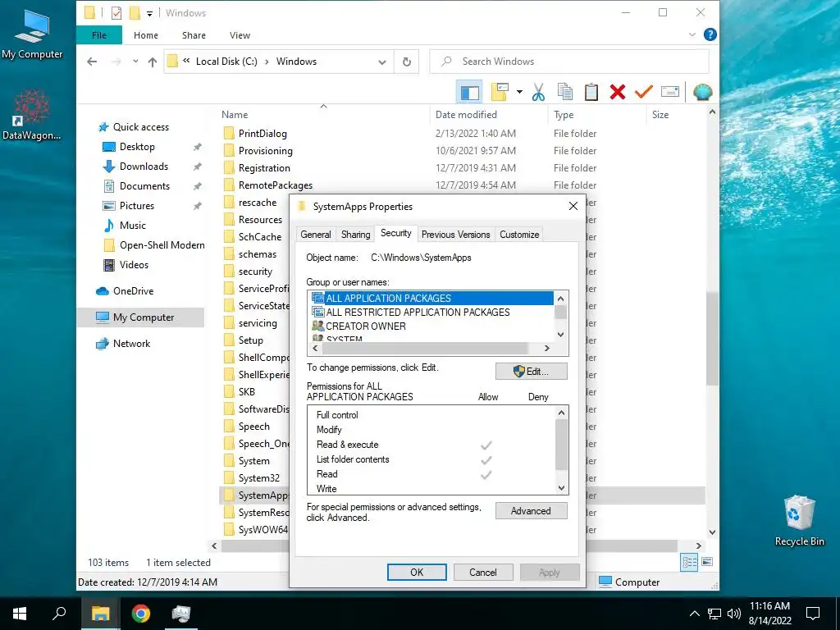
Task: Click the taskbar search magnifier
Action: (x=59, y=614)
